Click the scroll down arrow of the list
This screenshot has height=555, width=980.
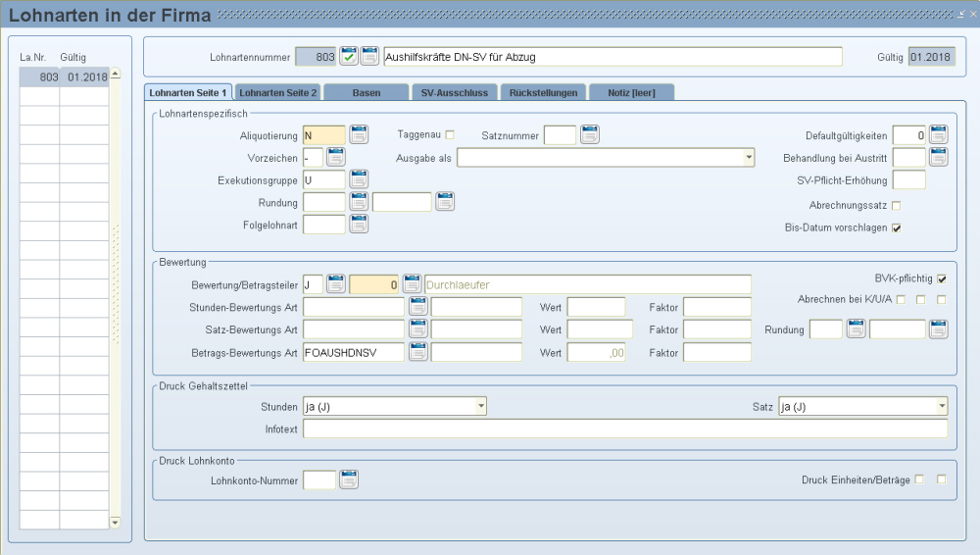pos(115,522)
